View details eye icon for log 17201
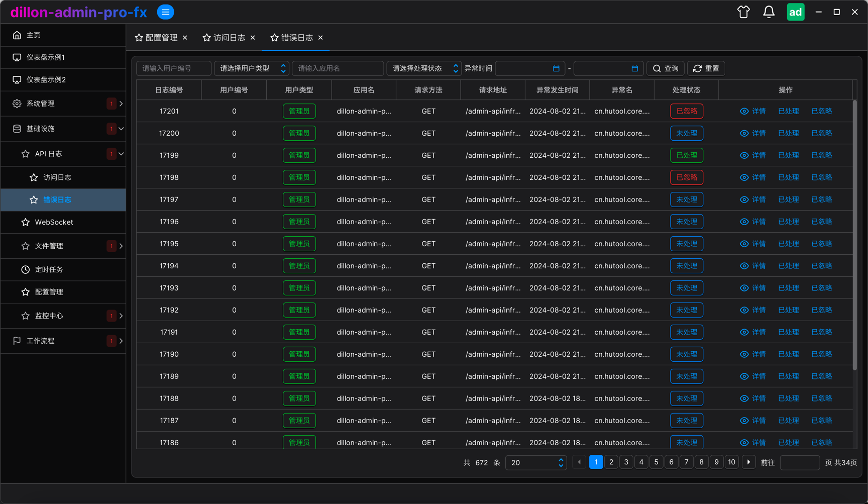The height and width of the screenshot is (504, 868). [x=744, y=111]
